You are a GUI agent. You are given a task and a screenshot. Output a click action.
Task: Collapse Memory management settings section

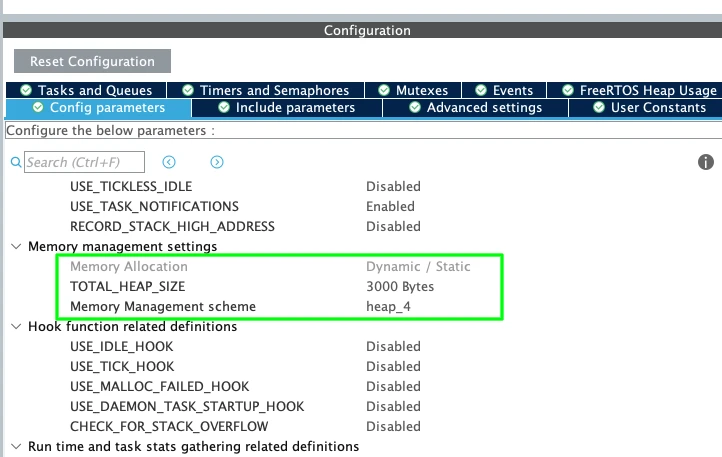coord(15,246)
